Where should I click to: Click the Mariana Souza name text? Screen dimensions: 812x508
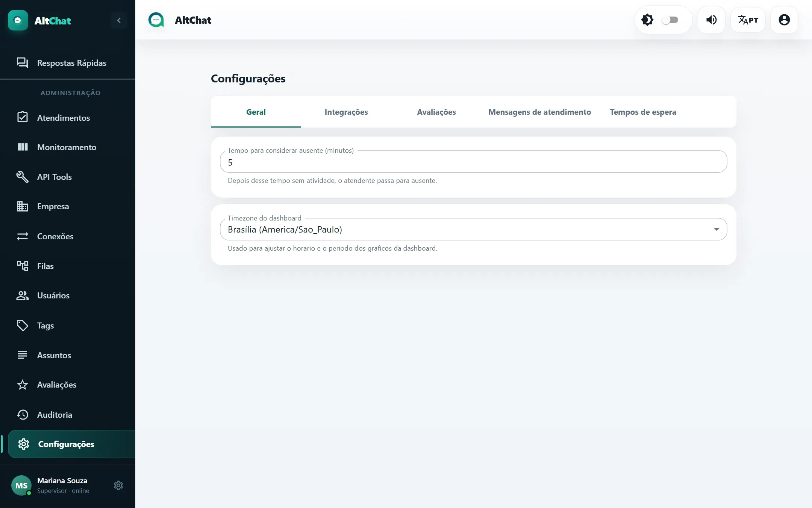(62, 481)
